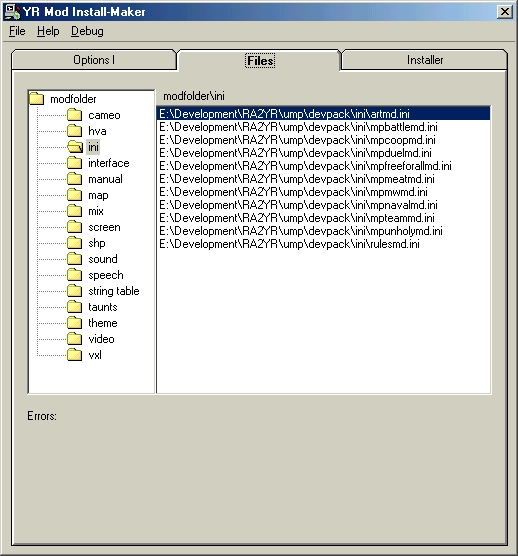Open the Help menu
The height and width of the screenshot is (556, 518).
[48, 31]
